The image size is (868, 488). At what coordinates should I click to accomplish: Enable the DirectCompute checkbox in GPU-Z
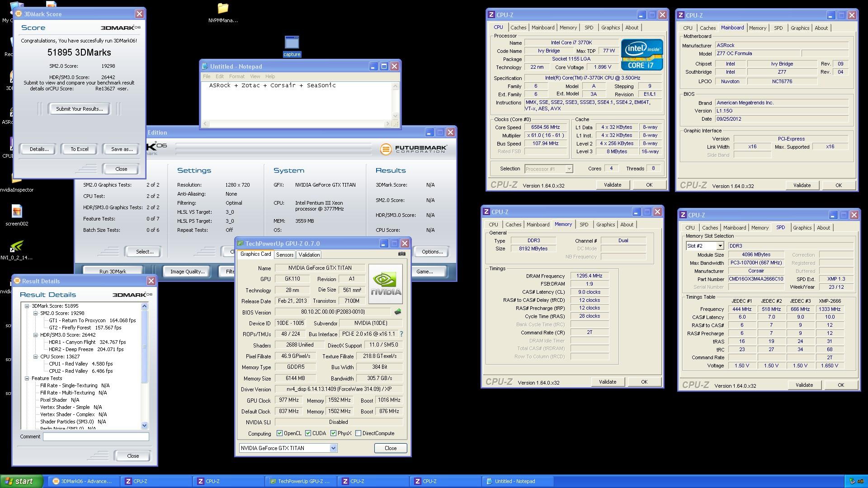[359, 433]
